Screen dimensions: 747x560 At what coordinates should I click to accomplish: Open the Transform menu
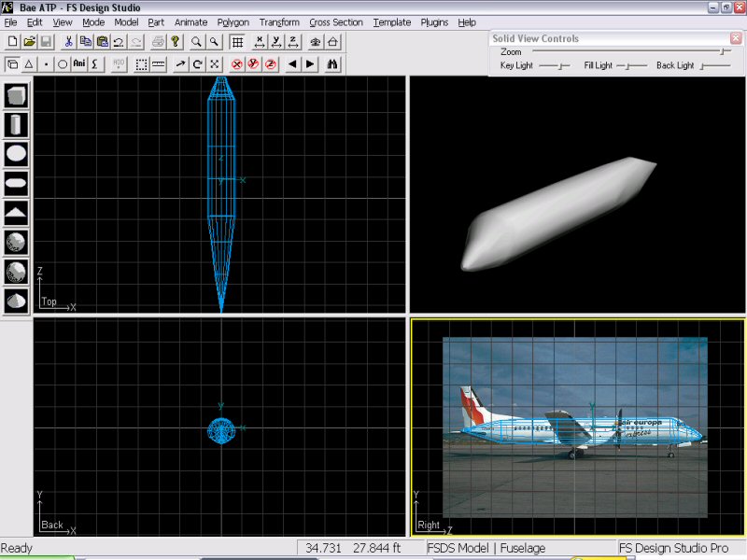point(279,22)
